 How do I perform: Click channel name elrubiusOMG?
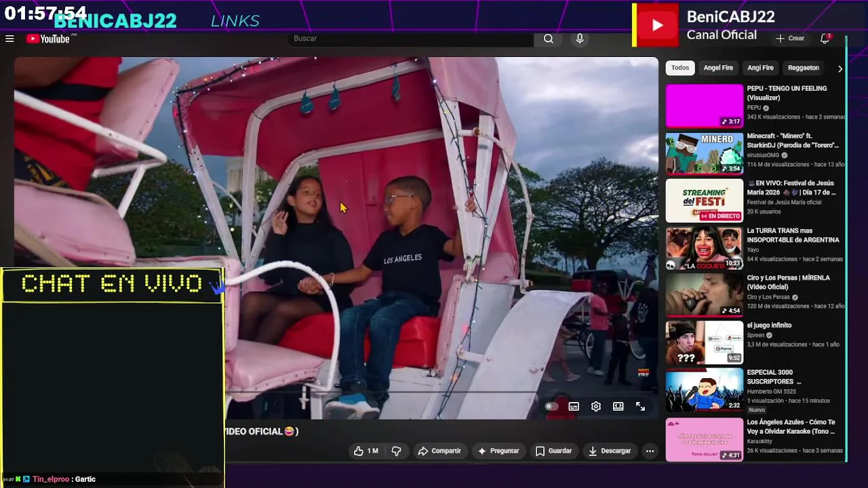[764, 155]
